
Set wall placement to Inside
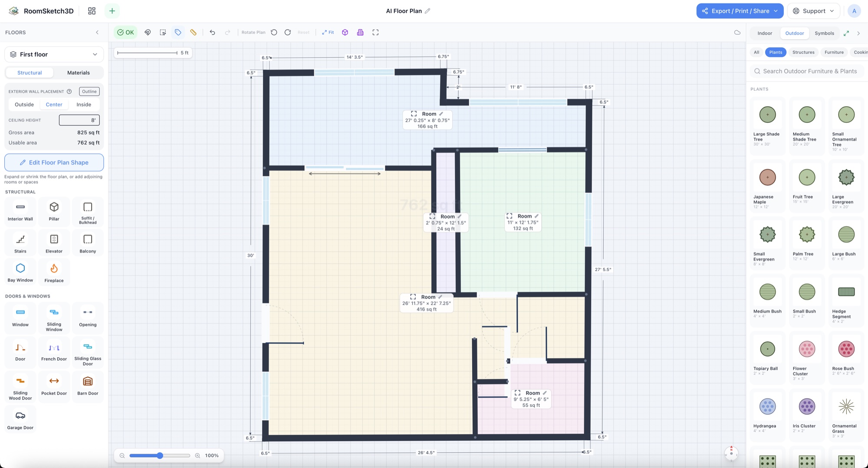click(84, 105)
